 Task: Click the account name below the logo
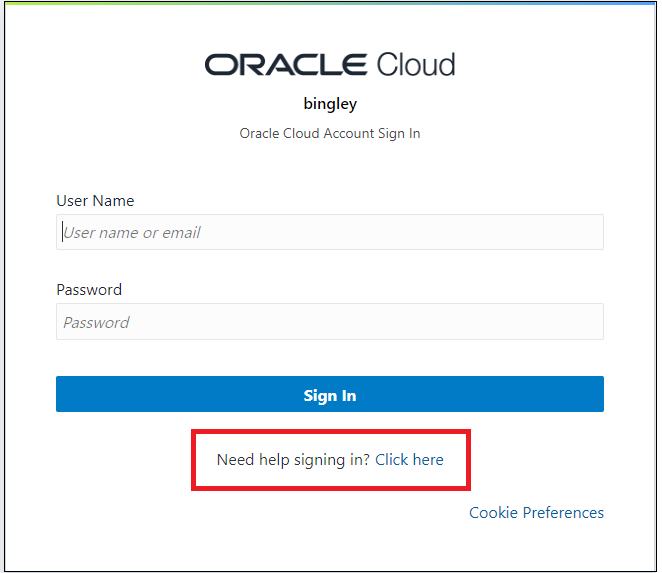330,103
